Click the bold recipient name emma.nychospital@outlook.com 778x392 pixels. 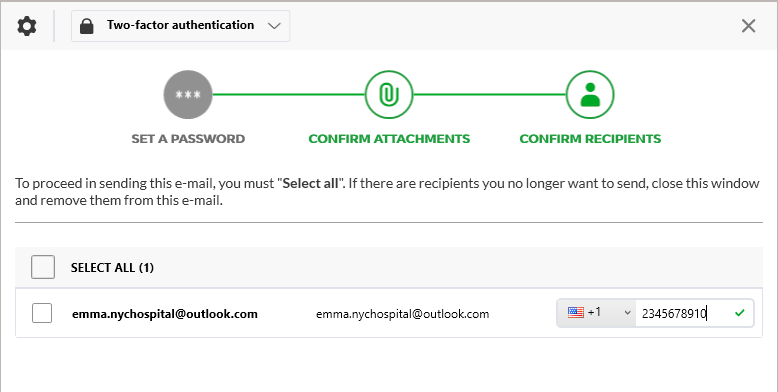click(x=165, y=314)
